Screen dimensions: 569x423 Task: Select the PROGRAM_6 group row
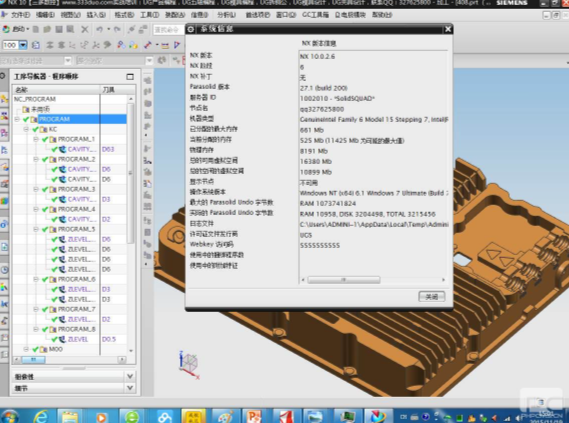point(77,279)
